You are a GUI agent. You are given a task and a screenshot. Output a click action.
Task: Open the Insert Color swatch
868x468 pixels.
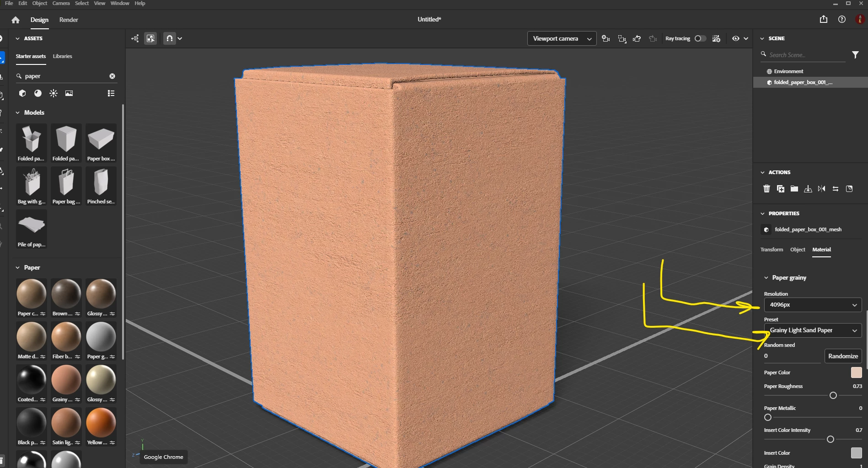pos(856,453)
